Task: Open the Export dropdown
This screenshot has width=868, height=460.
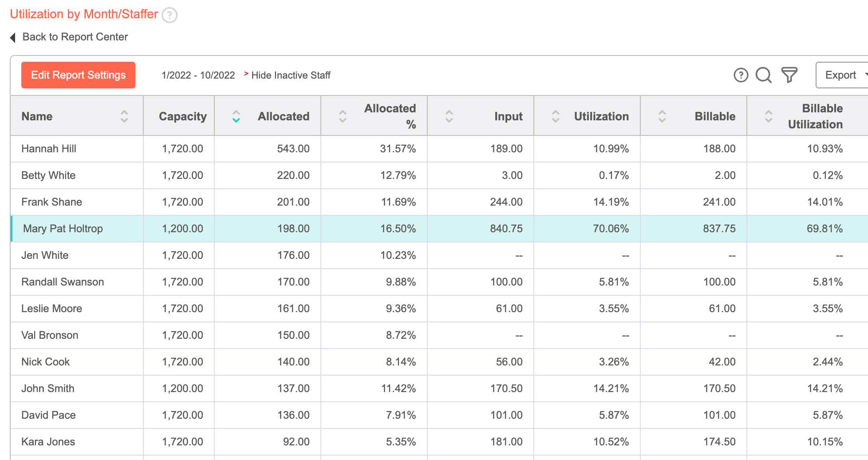Action: point(842,75)
